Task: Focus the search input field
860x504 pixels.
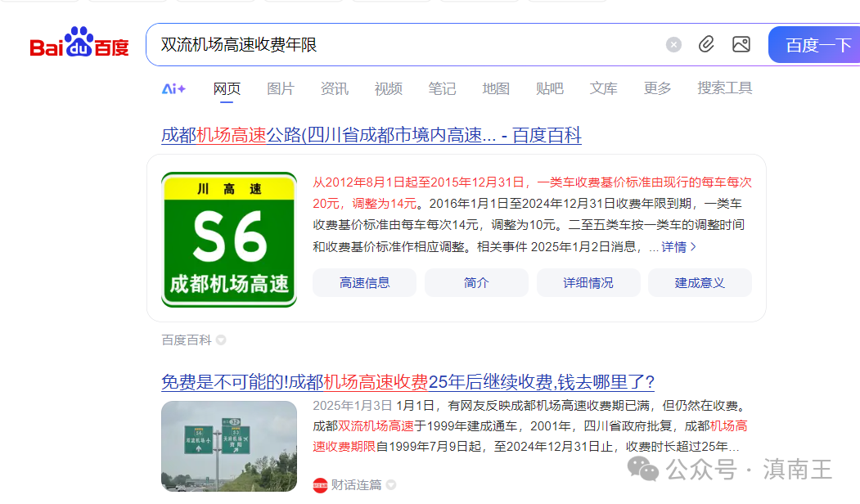Action: pyautogui.click(x=406, y=44)
